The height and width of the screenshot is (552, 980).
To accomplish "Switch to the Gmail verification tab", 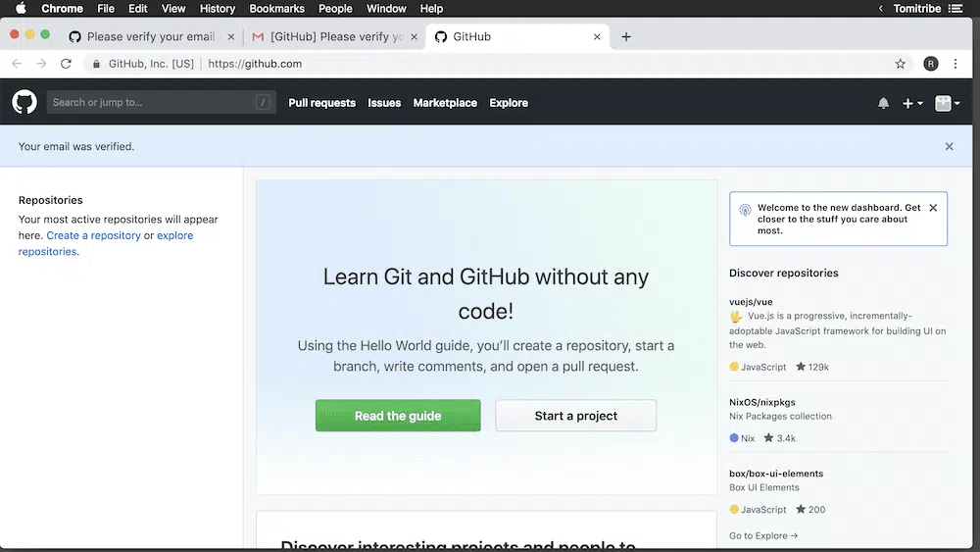I will click(328, 37).
